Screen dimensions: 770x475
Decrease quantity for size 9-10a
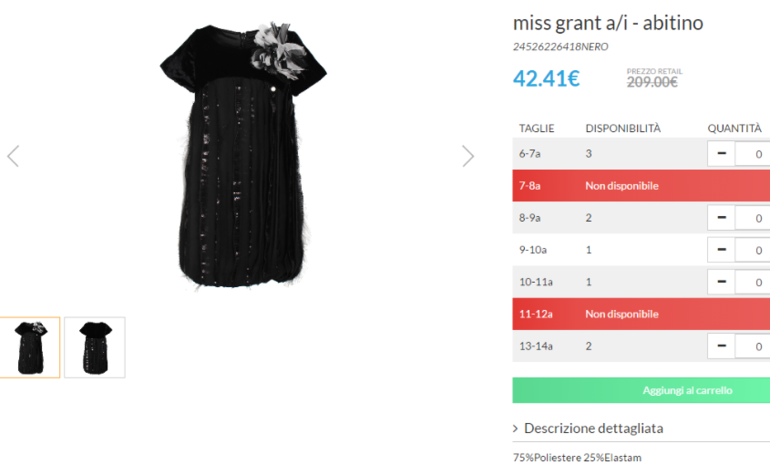point(721,250)
